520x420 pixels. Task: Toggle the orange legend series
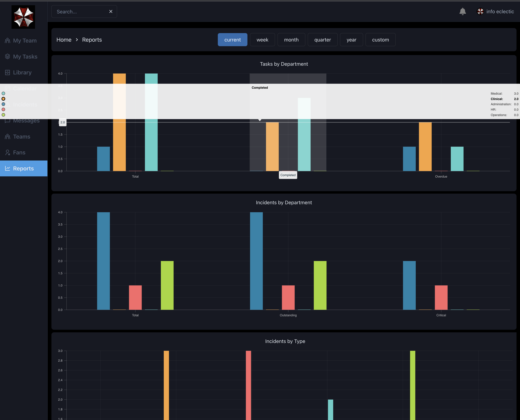(3, 99)
